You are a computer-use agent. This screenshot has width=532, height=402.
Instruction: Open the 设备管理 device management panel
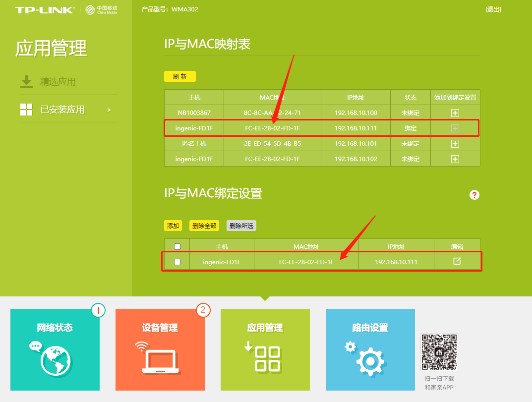(160, 349)
